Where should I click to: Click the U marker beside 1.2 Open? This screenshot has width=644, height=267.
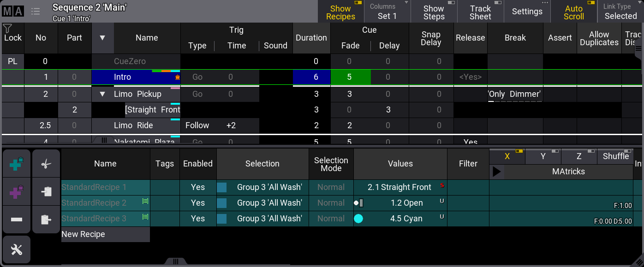pyautogui.click(x=442, y=201)
